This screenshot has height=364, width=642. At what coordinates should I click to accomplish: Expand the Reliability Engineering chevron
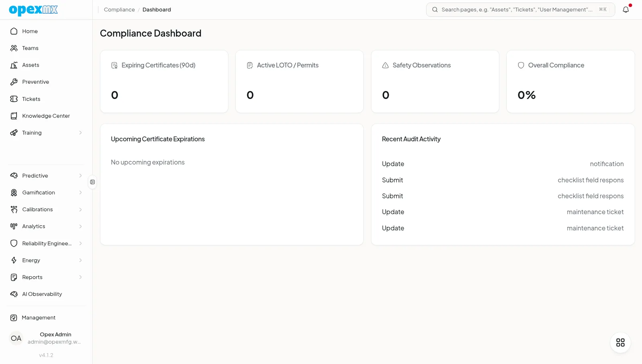(x=80, y=243)
